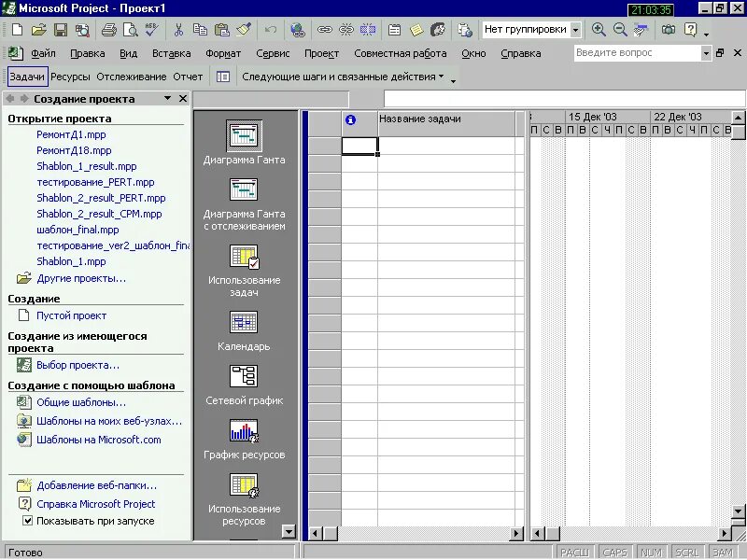Click the Zoom In magnifier
Screen dimensions: 747x560
point(599,30)
